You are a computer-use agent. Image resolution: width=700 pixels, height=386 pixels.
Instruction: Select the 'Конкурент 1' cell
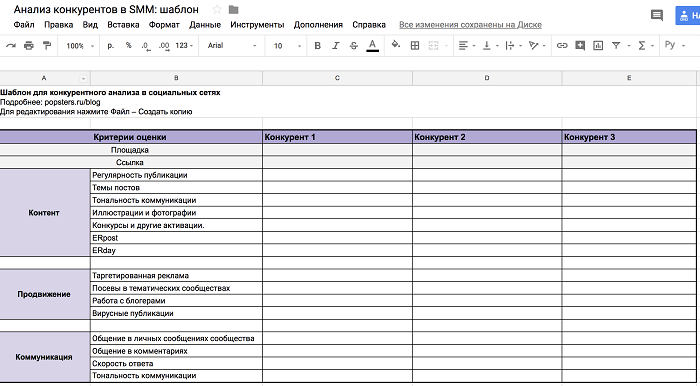point(338,137)
